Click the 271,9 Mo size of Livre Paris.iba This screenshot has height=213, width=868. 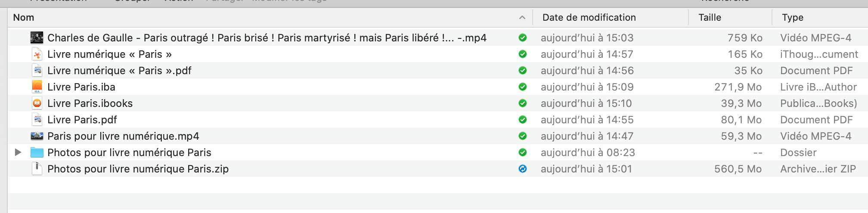[738, 87]
